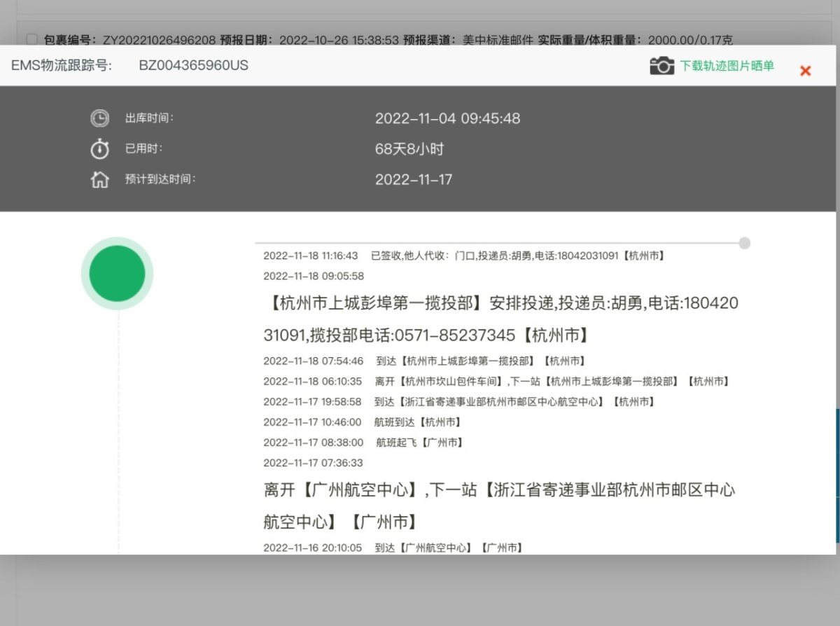The image size is (840, 626).
Task: Click the clock icon beside 出库时间
Action: 99,118
